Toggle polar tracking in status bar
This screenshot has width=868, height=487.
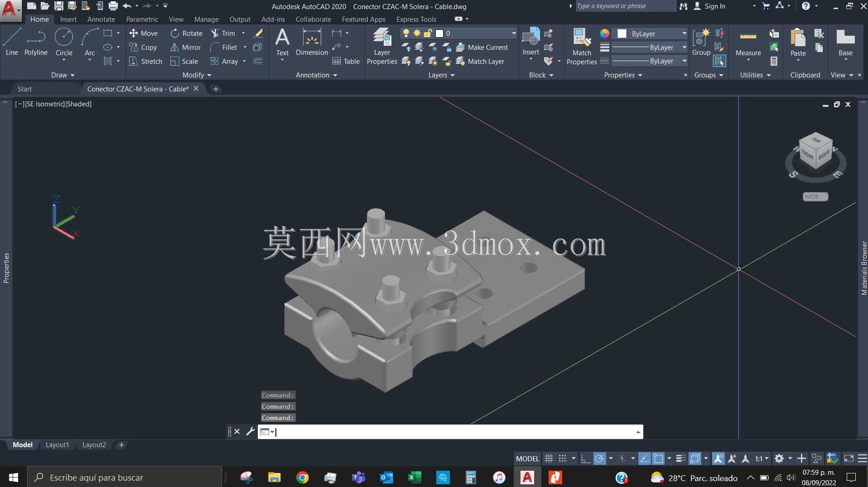pyautogui.click(x=599, y=458)
